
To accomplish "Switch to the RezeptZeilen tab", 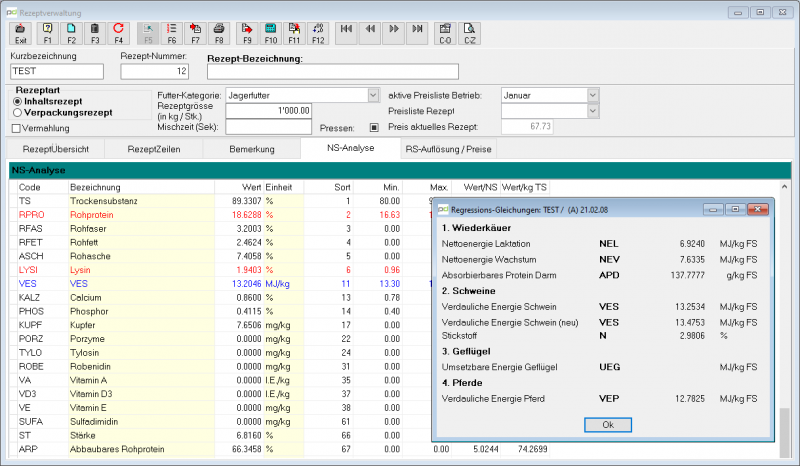I will pyautogui.click(x=154, y=149).
